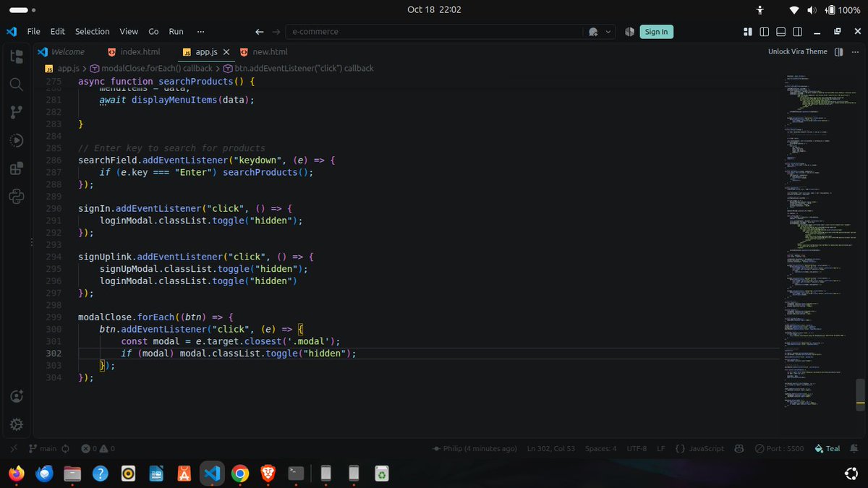Screen dimensions: 868x488
Task: Open Terminal from the dock
Action: coord(296,474)
